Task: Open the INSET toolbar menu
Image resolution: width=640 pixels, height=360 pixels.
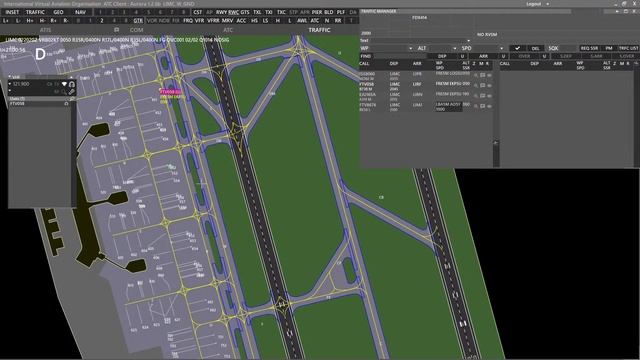Action: pyautogui.click(x=12, y=12)
